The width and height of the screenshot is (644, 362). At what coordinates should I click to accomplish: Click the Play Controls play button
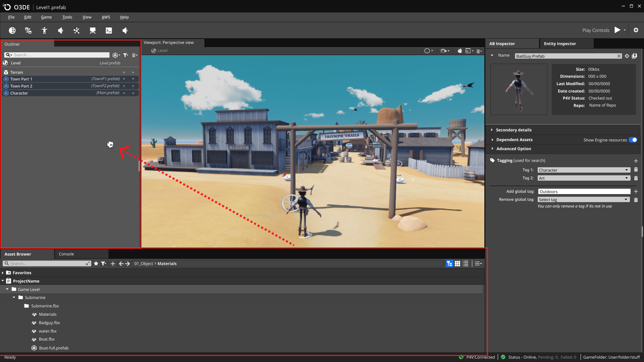617,30
